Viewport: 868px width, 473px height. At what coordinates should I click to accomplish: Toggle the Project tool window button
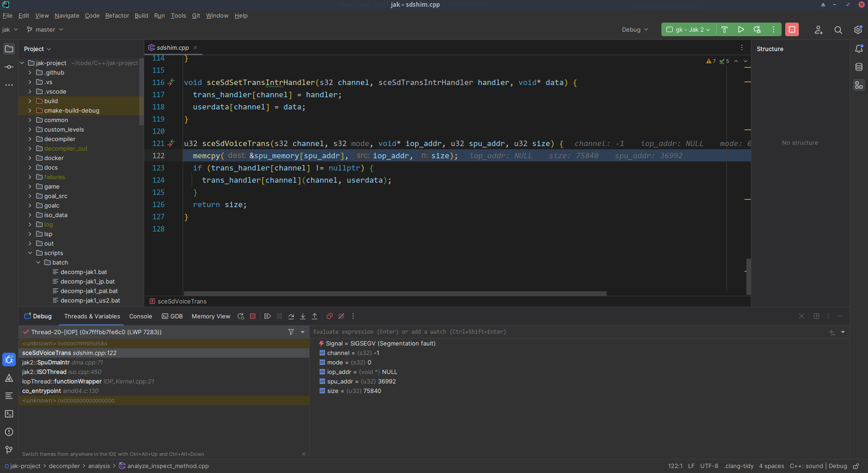pos(9,49)
